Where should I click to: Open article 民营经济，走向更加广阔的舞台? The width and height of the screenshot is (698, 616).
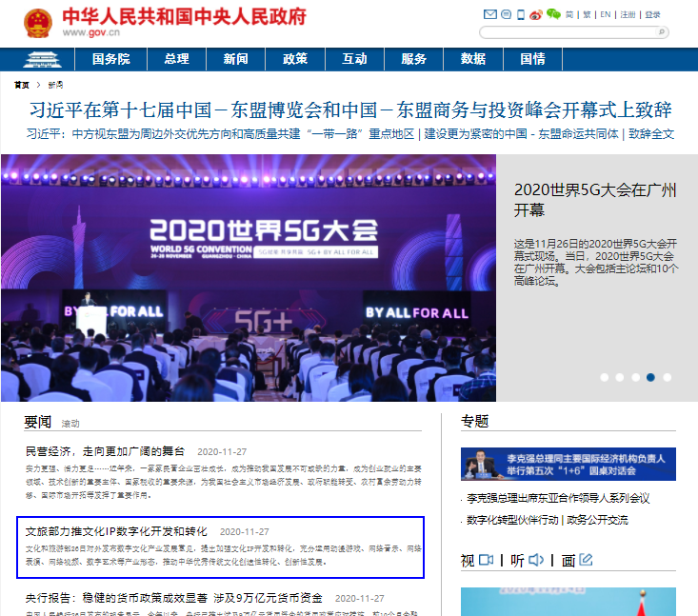tap(105, 451)
